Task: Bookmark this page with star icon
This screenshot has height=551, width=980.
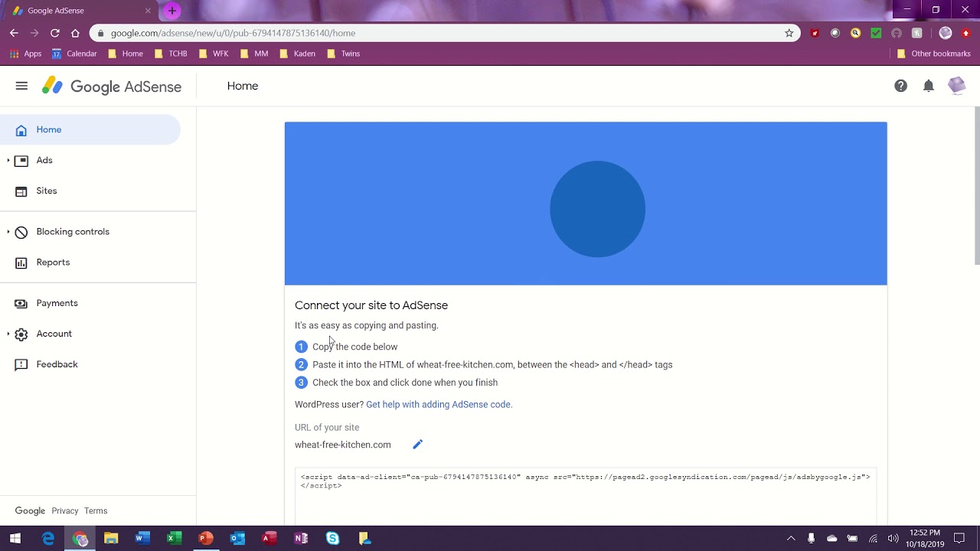Action: tap(789, 33)
